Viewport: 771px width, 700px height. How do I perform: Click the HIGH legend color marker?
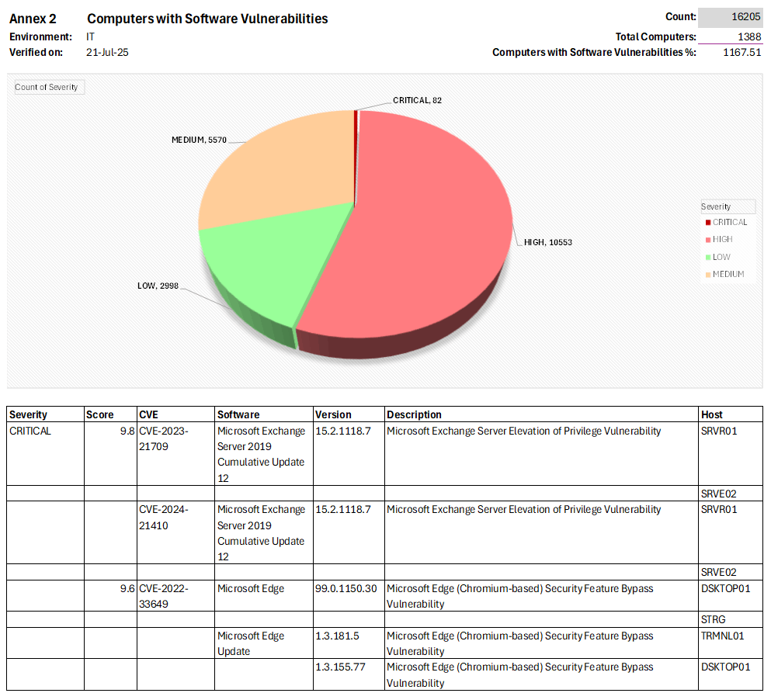point(707,240)
